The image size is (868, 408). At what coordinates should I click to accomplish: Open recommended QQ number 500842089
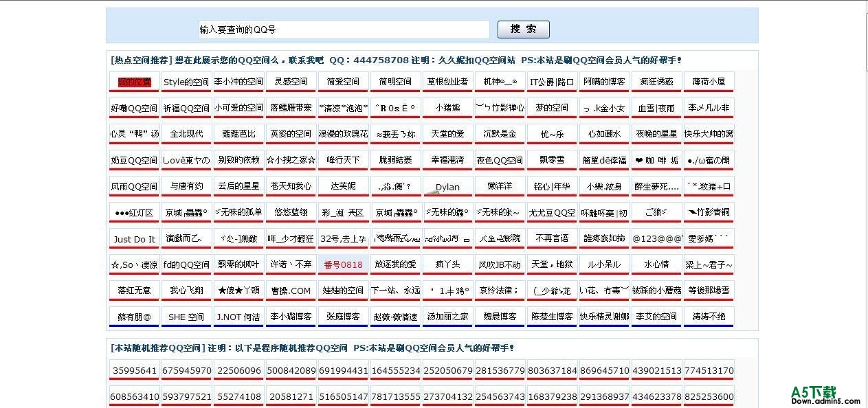tap(291, 370)
